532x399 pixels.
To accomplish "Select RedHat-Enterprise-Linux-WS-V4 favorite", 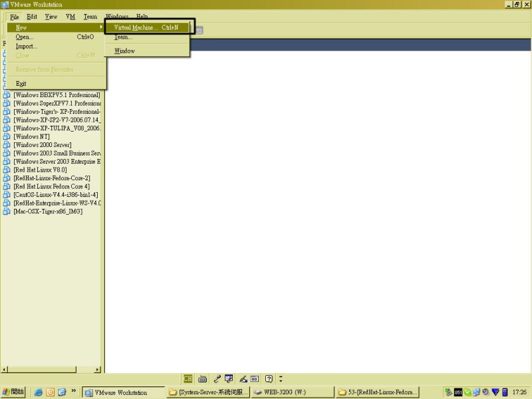I will pyautogui.click(x=57, y=203).
